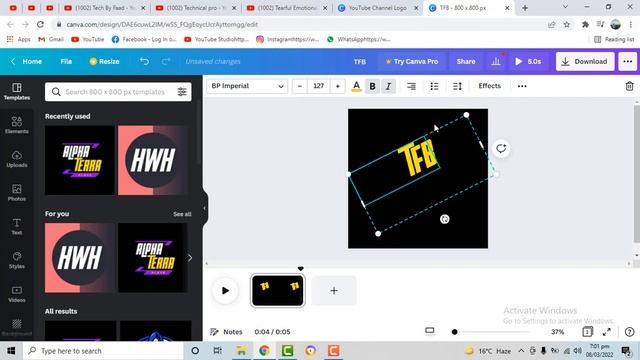Increase font size with plus button
Viewport: 640px width, 360px height.
[x=338, y=86]
